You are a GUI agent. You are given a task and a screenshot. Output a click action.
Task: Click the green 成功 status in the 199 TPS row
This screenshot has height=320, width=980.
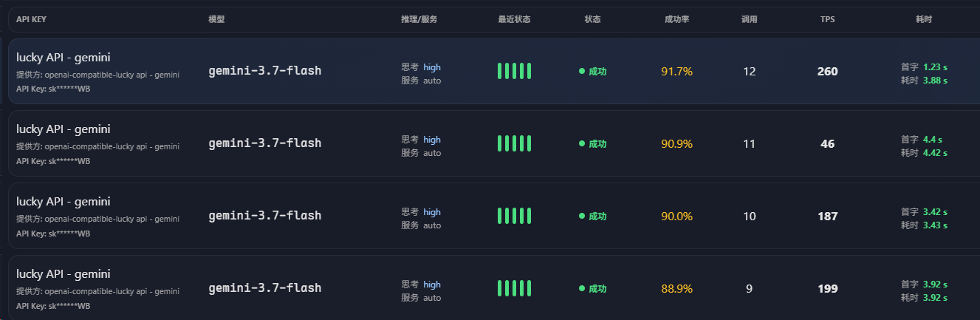[592, 289]
